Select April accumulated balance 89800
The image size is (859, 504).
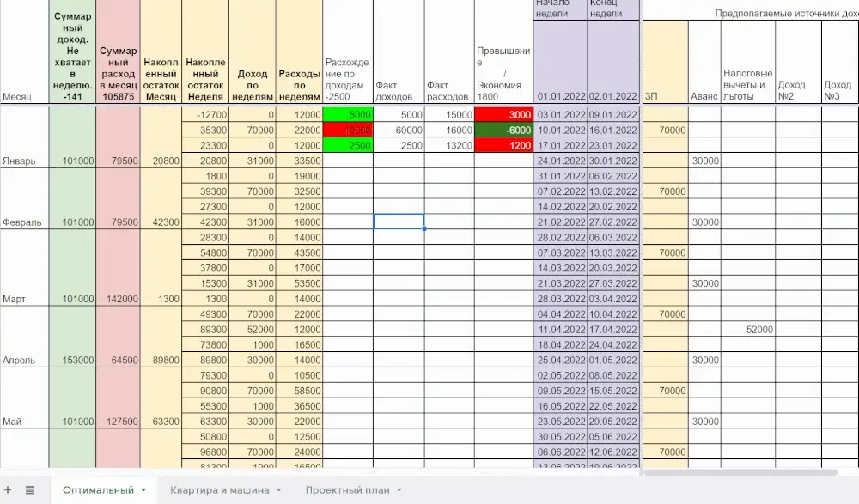161,337
